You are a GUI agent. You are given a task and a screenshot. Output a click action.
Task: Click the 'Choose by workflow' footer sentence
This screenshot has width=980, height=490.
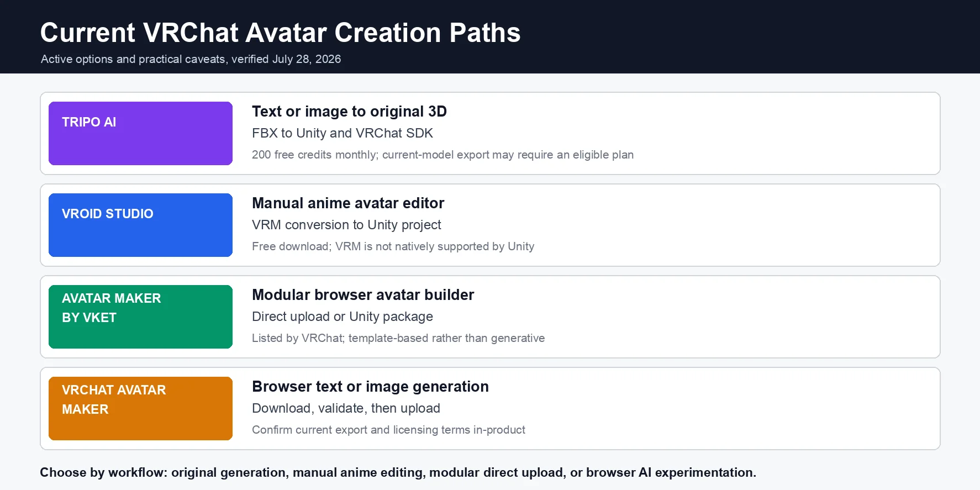point(398,472)
